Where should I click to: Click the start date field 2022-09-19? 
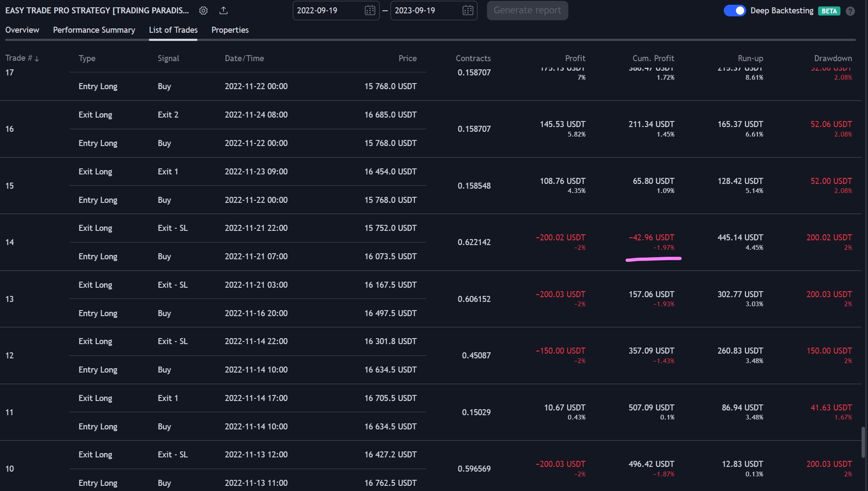(x=317, y=10)
